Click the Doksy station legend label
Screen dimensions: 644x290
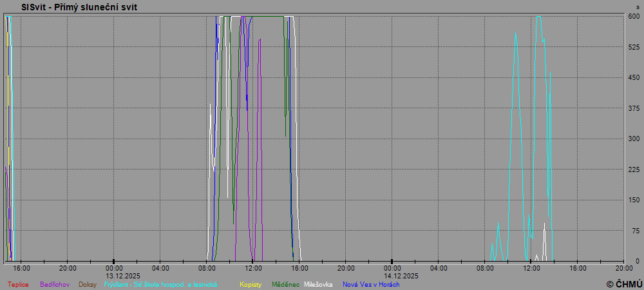click(88, 284)
